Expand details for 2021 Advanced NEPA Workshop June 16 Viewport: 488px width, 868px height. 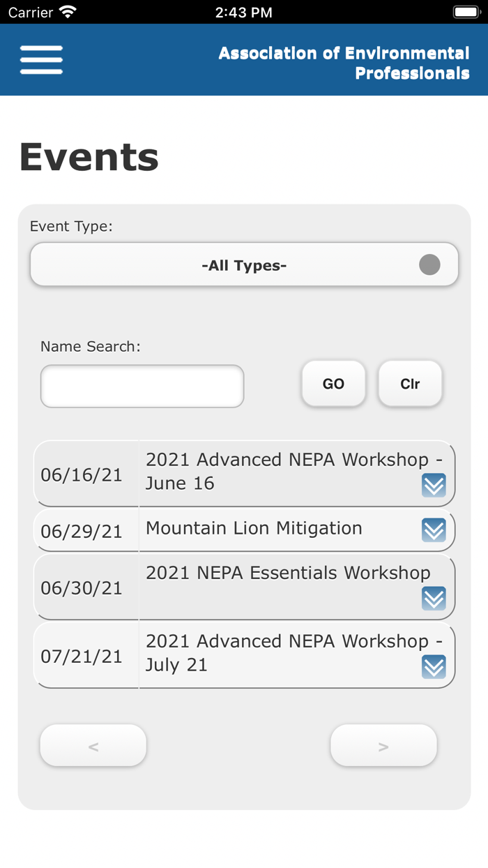pos(434,486)
